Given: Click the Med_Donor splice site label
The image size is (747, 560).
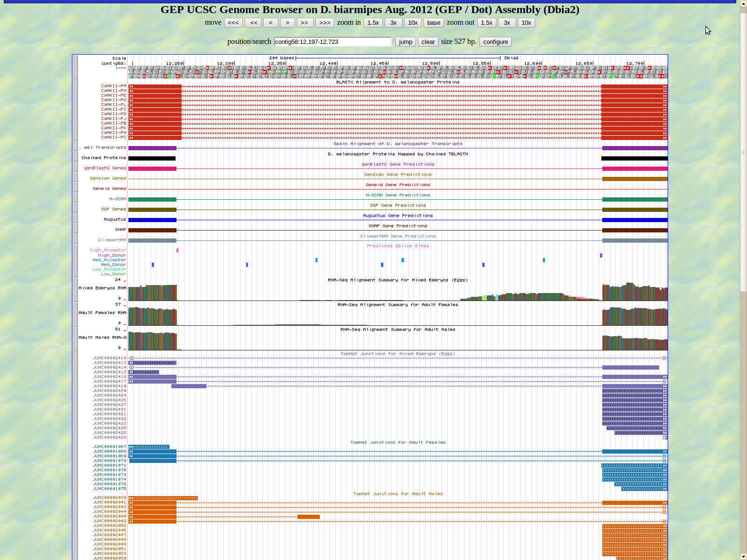Looking at the screenshot, I should 113,265.
